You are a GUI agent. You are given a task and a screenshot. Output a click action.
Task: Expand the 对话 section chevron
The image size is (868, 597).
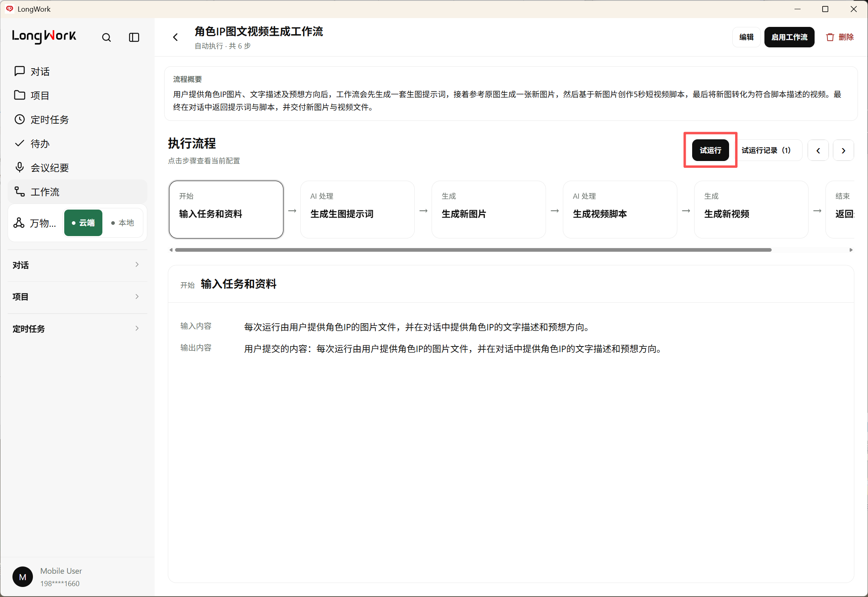coord(137,265)
